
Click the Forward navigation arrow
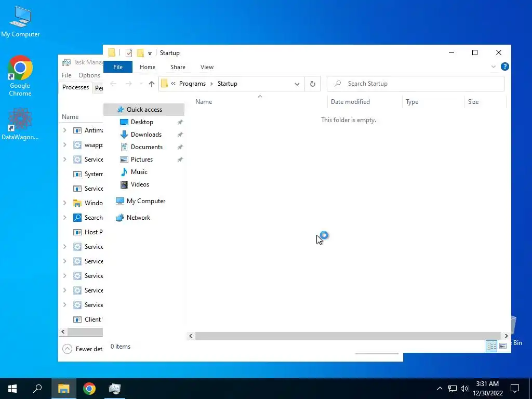point(129,84)
